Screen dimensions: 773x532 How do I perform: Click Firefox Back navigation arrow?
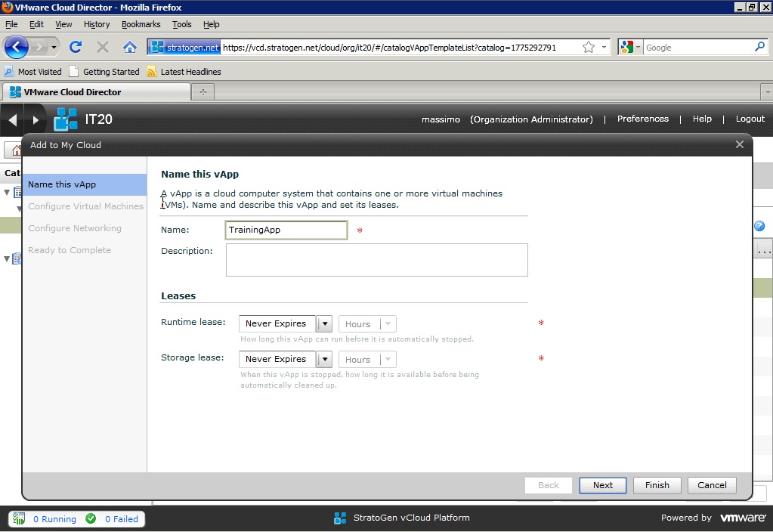[17, 48]
